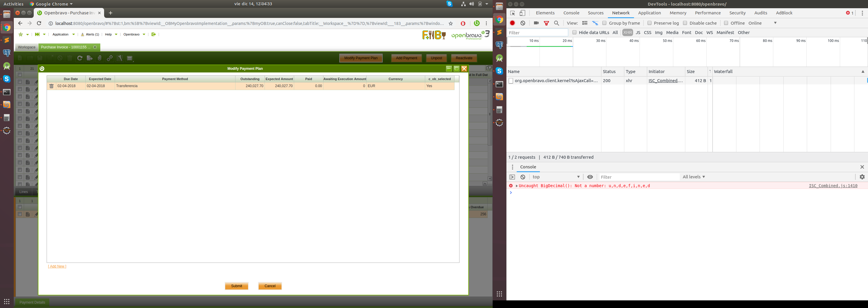Screen dimensions: 868x308
Task: Click the Submit button
Action: coord(237,286)
